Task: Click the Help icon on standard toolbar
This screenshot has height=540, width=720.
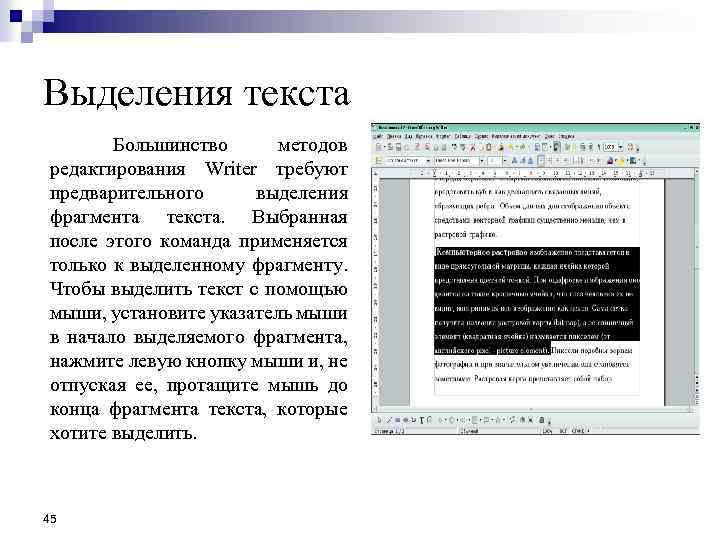Action: click(630, 147)
